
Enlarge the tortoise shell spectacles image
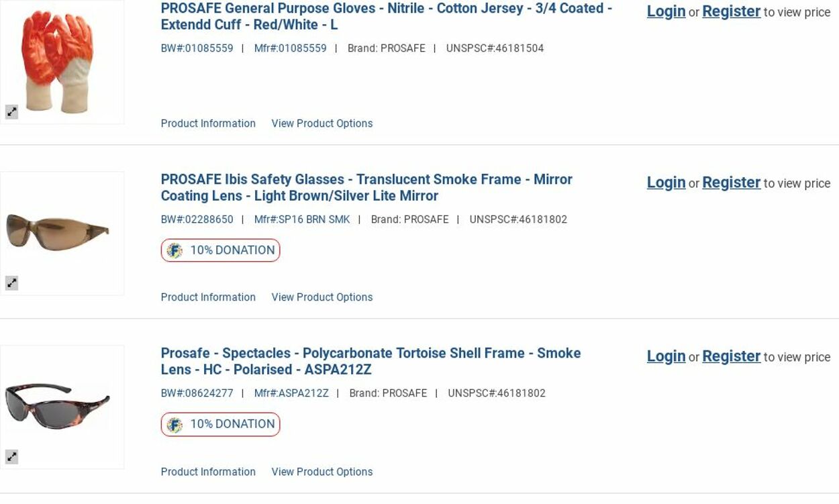coord(12,457)
